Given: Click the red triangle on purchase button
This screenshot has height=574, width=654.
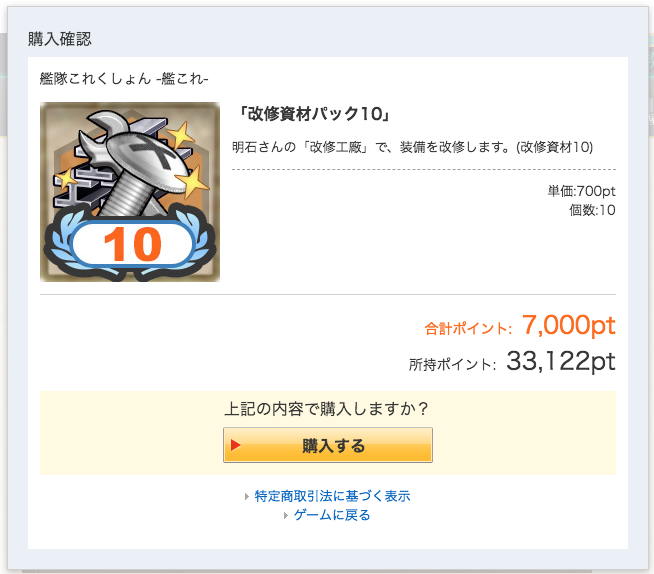Looking at the screenshot, I should click(x=235, y=445).
